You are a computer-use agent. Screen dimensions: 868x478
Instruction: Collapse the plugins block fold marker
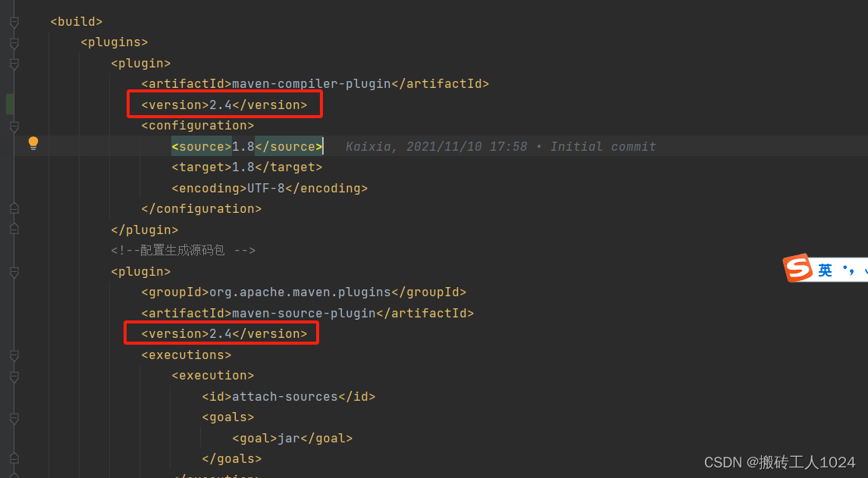pos(14,42)
